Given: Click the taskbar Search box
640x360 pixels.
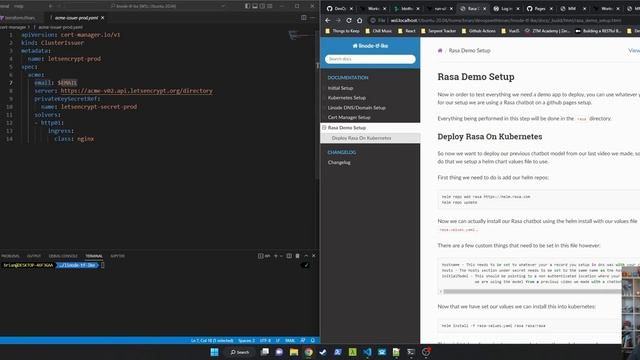Looking at the screenshot, I should click(x=240, y=352).
